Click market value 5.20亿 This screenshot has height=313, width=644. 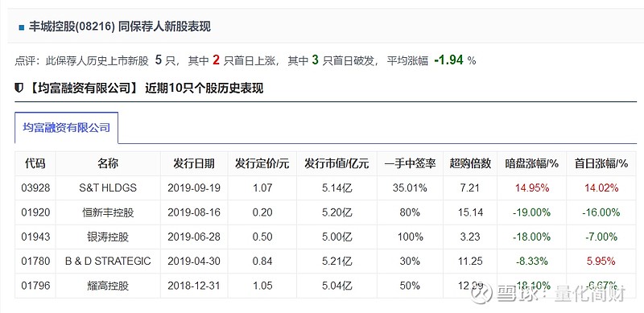click(x=336, y=212)
